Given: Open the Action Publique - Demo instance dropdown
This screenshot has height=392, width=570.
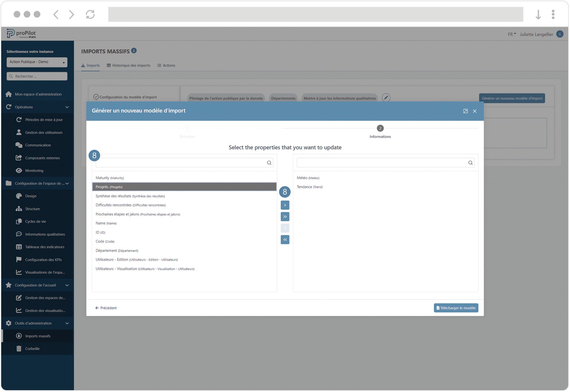Looking at the screenshot, I should [x=37, y=62].
